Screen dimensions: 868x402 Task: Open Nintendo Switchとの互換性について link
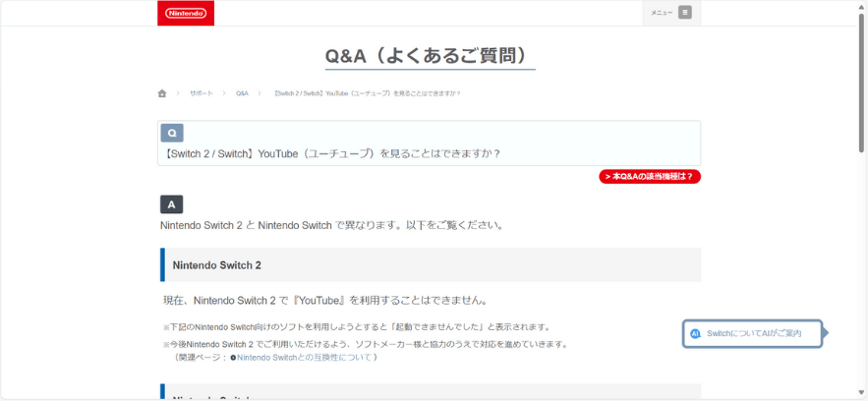(304, 357)
